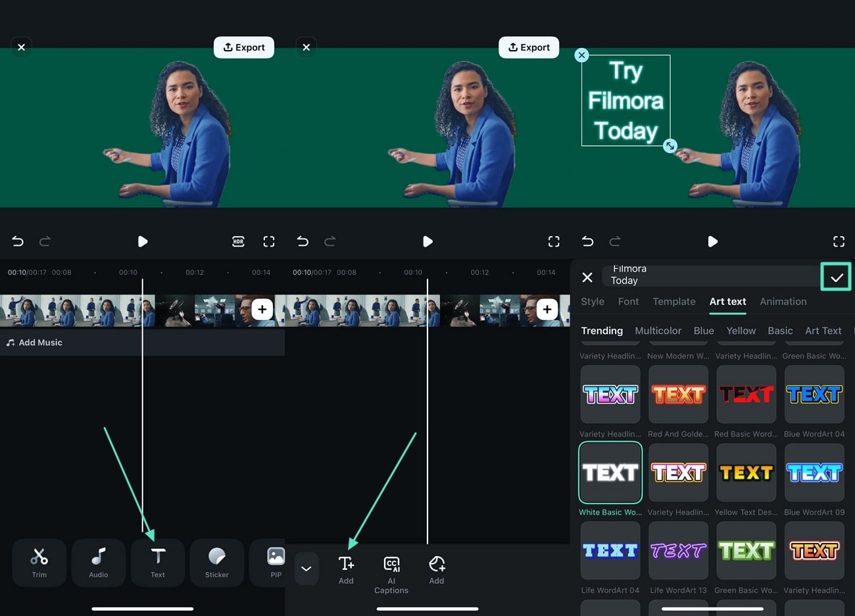The width and height of the screenshot is (855, 616).
Task: Click Export in the middle panel
Action: tap(529, 47)
